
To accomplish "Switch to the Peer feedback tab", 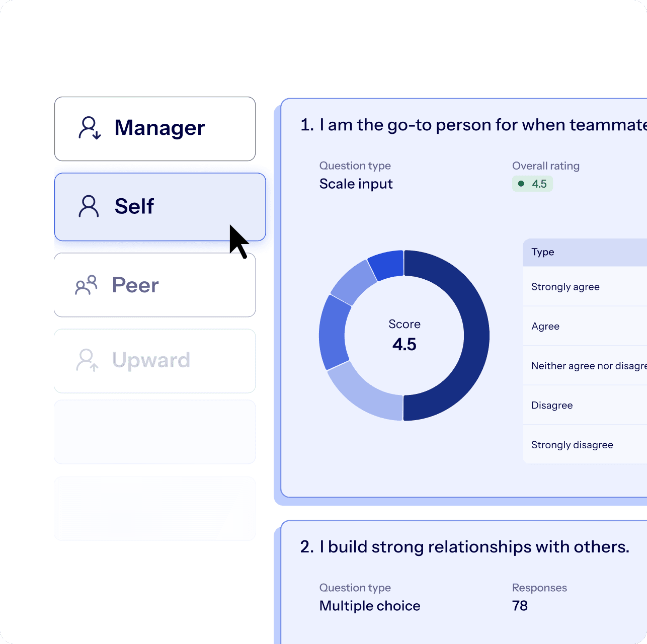I will tap(154, 285).
